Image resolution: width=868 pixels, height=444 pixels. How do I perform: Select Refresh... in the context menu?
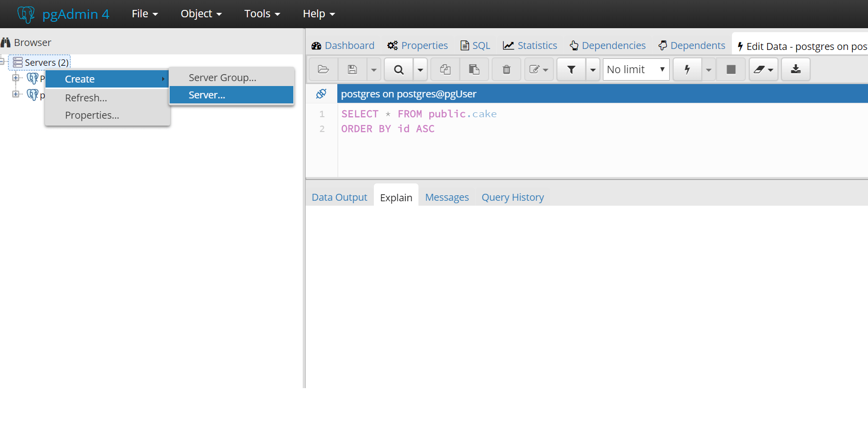point(86,98)
